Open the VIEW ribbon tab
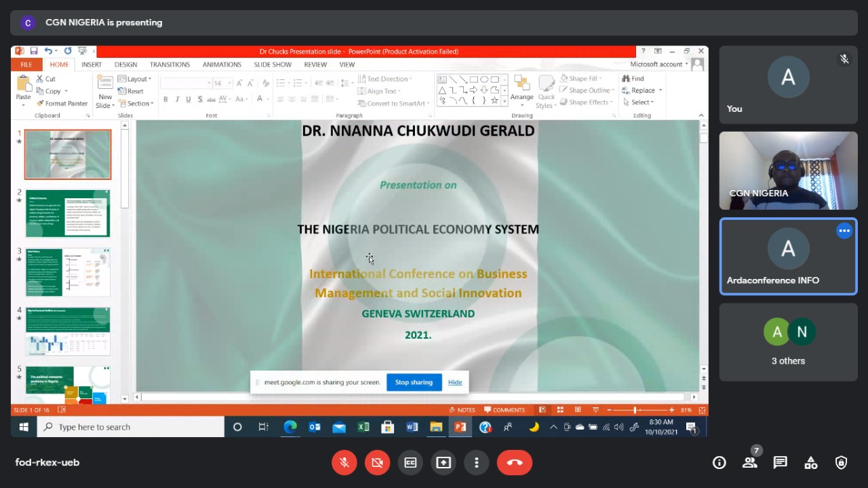This screenshot has height=488, width=868. (x=347, y=64)
